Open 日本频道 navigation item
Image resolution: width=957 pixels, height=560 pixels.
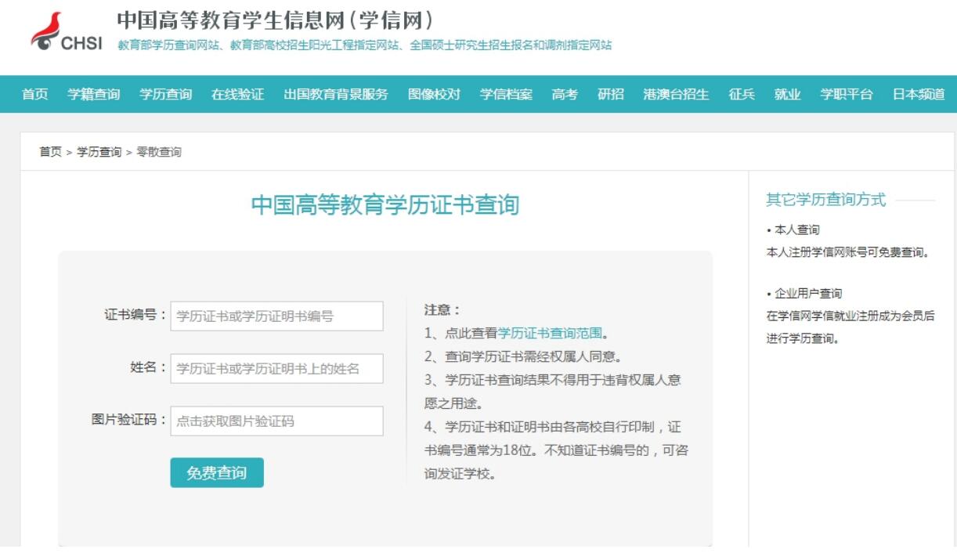coord(919,94)
